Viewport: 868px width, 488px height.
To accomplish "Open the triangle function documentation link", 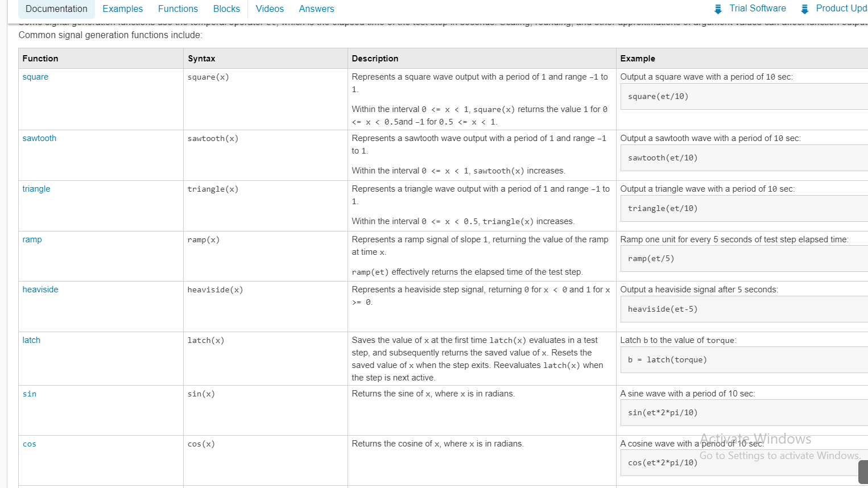I will [36, 188].
